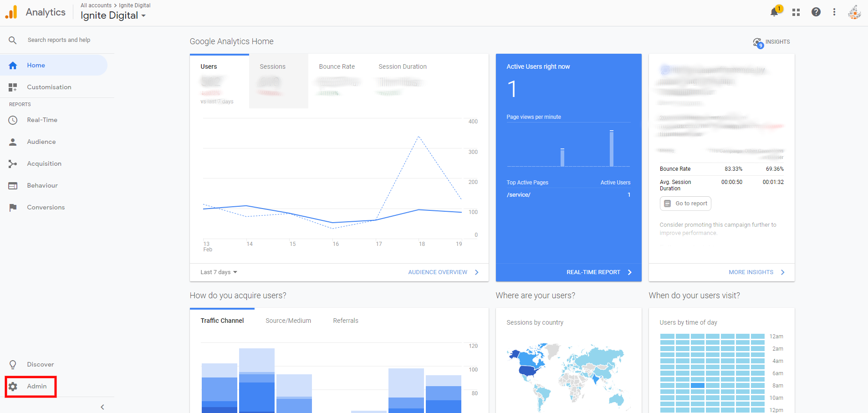Select the Source/Medium tab

click(288, 321)
